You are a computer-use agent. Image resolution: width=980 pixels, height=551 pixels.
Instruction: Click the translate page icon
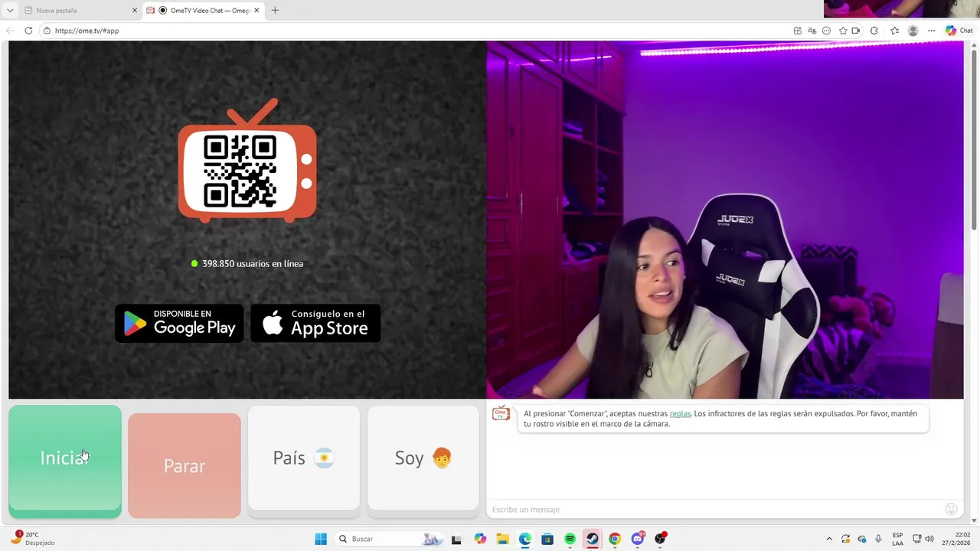(812, 31)
